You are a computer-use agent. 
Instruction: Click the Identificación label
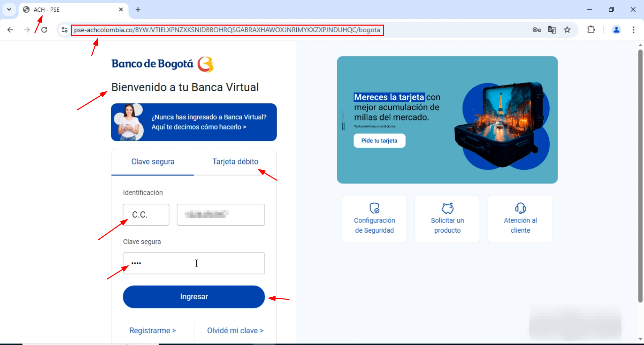coord(143,193)
